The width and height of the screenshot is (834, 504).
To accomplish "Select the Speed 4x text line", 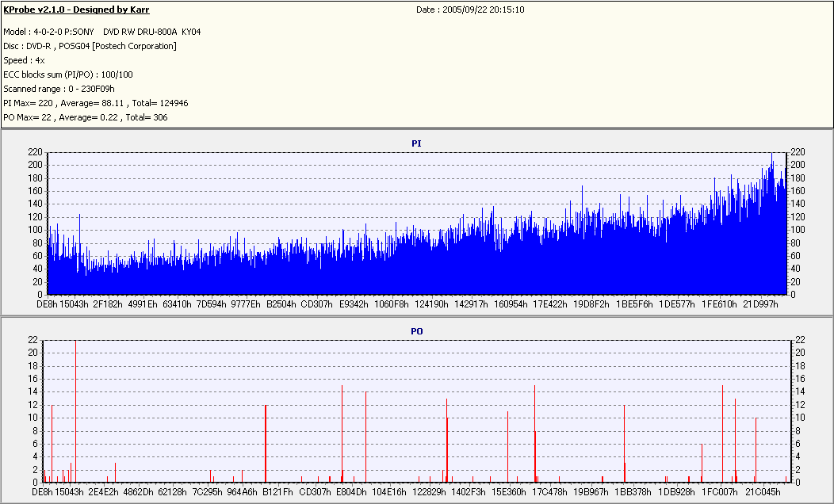I will (x=24, y=60).
